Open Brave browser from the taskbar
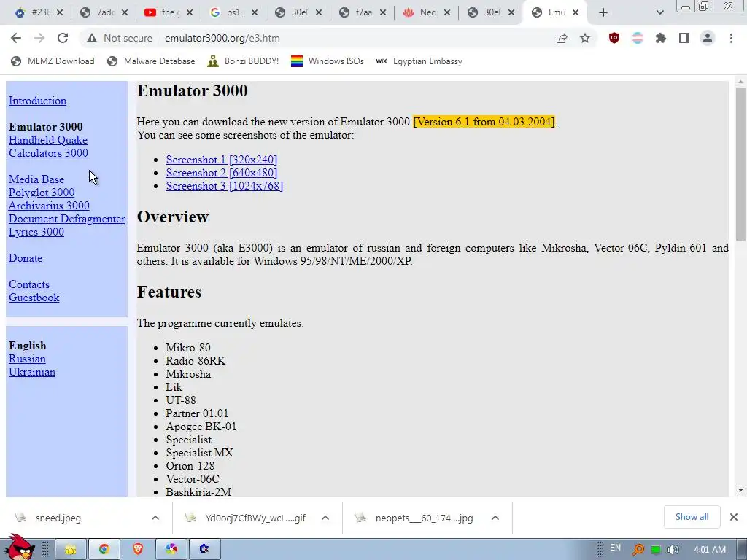 pyautogui.click(x=138, y=550)
